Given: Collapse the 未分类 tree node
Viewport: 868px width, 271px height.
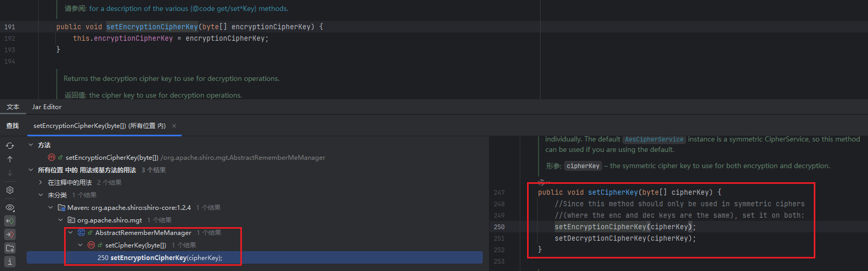Looking at the screenshot, I should tap(41, 195).
